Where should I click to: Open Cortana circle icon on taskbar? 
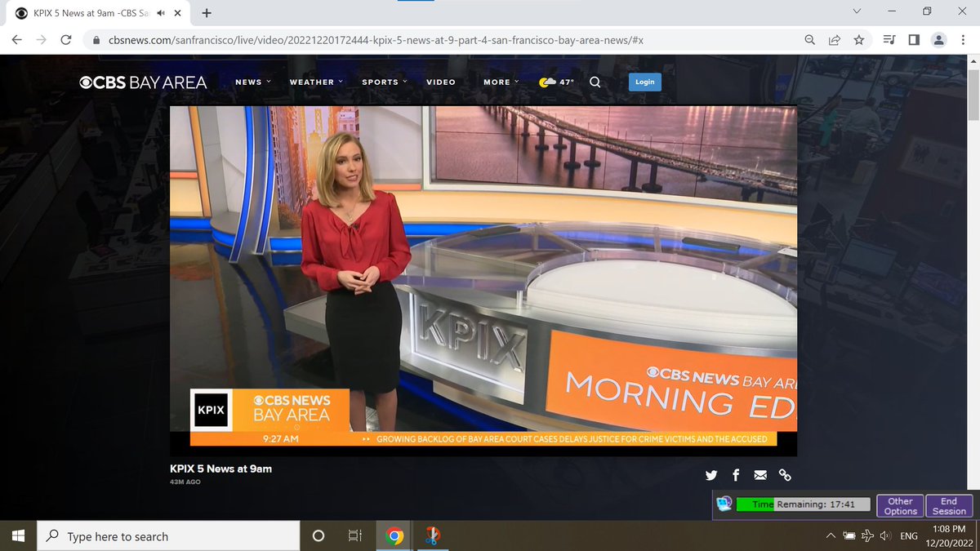click(x=318, y=535)
